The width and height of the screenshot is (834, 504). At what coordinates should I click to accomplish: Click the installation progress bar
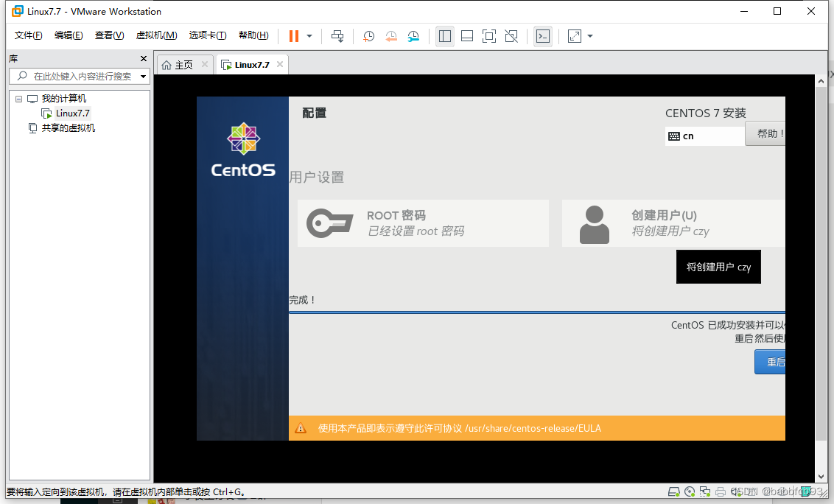tap(536, 312)
